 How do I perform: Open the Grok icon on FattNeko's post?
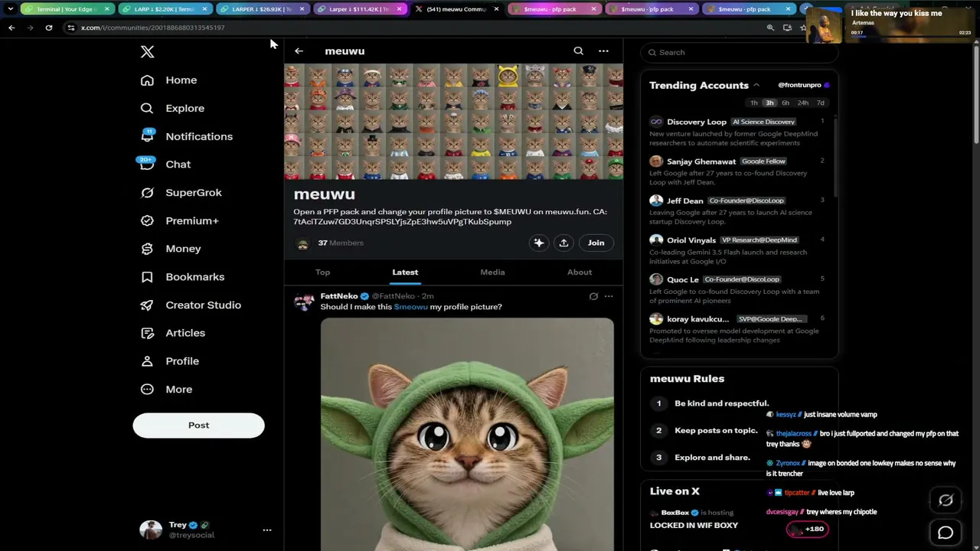coord(593,296)
